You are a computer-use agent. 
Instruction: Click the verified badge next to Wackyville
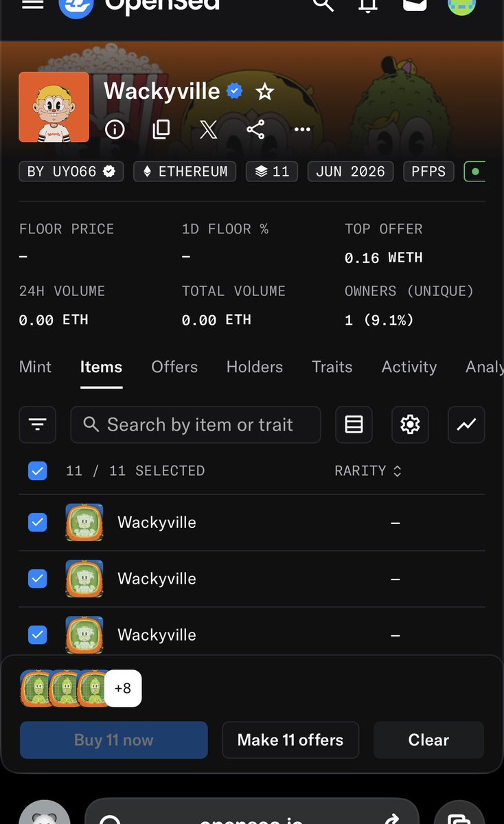[235, 91]
